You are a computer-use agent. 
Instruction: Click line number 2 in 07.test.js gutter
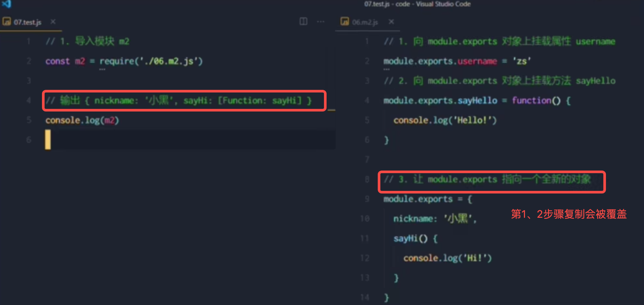(x=29, y=61)
